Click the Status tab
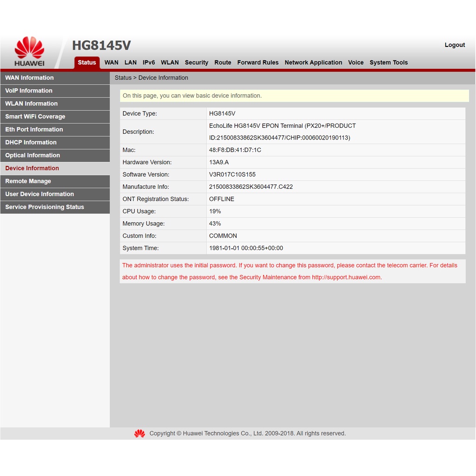This screenshot has height=476, width=476. [x=87, y=63]
